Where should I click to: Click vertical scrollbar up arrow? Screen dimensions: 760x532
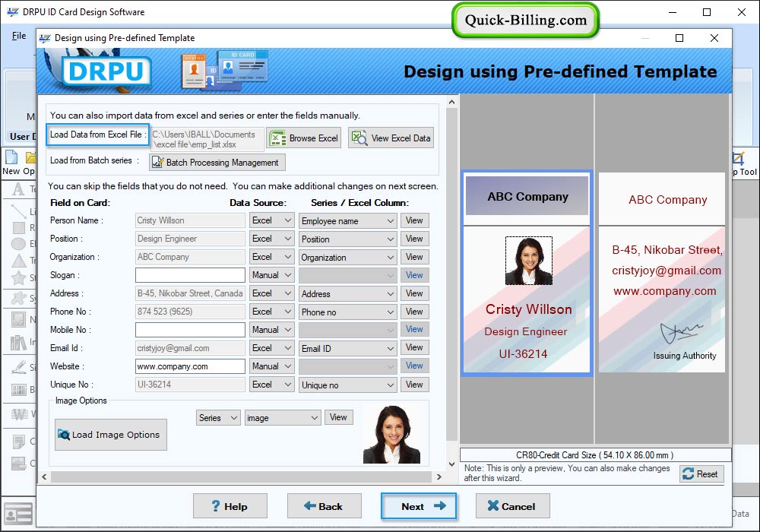(451, 103)
